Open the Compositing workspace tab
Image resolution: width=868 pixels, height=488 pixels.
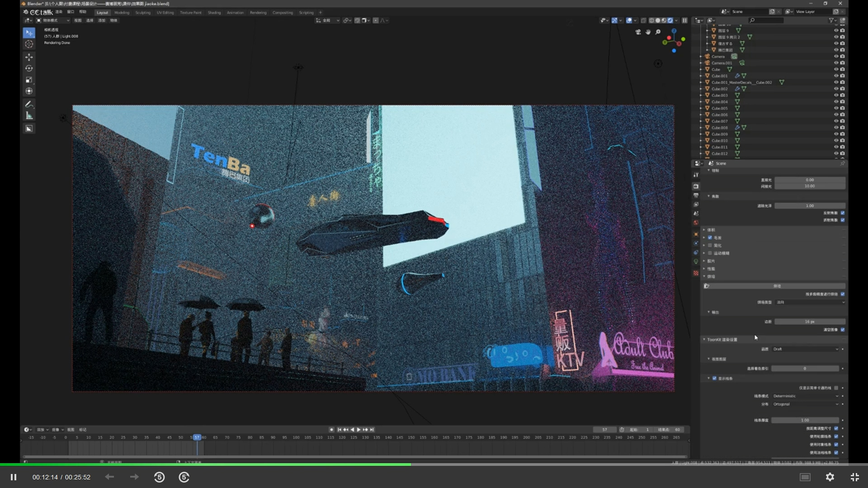click(283, 13)
